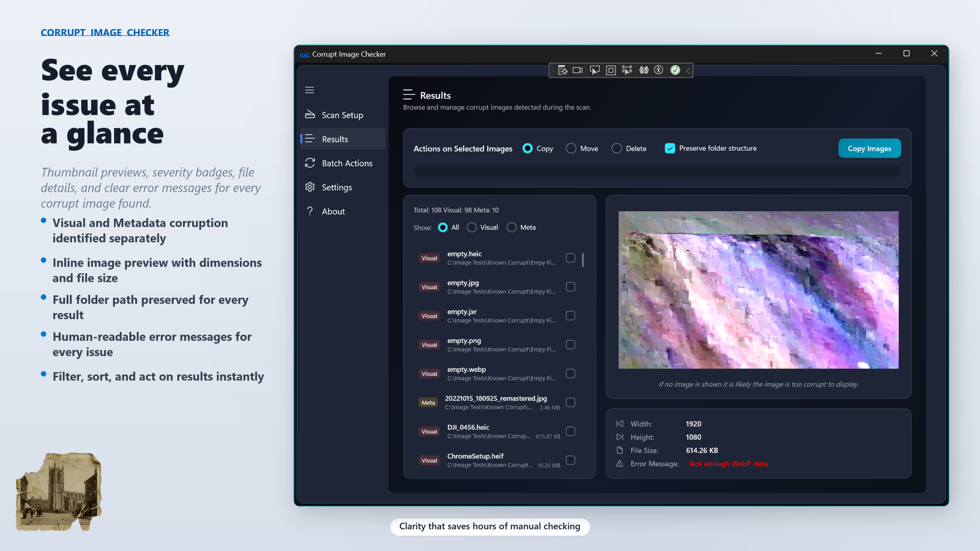Tick the checkbox for empty.webp
The height and width of the screenshot is (551, 980).
[570, 373]
